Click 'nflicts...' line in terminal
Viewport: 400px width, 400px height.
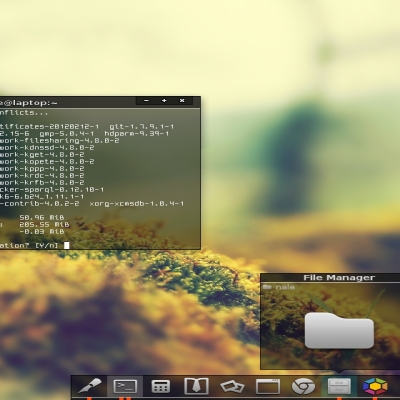24,113
